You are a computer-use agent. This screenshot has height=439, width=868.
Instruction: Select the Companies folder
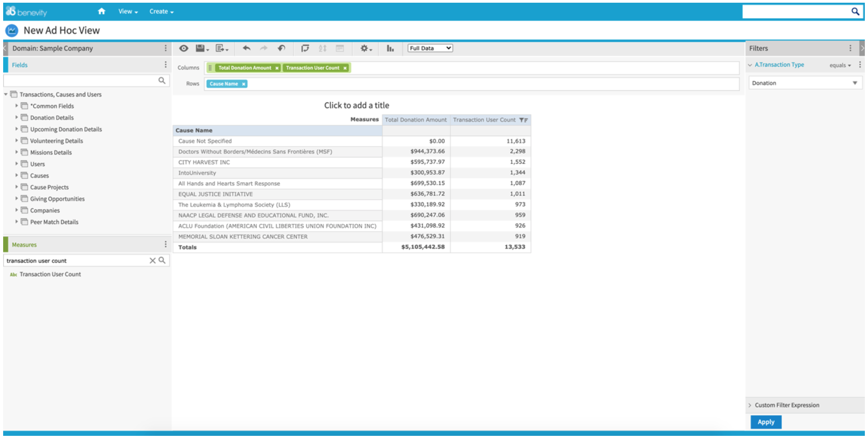(45, 210)
